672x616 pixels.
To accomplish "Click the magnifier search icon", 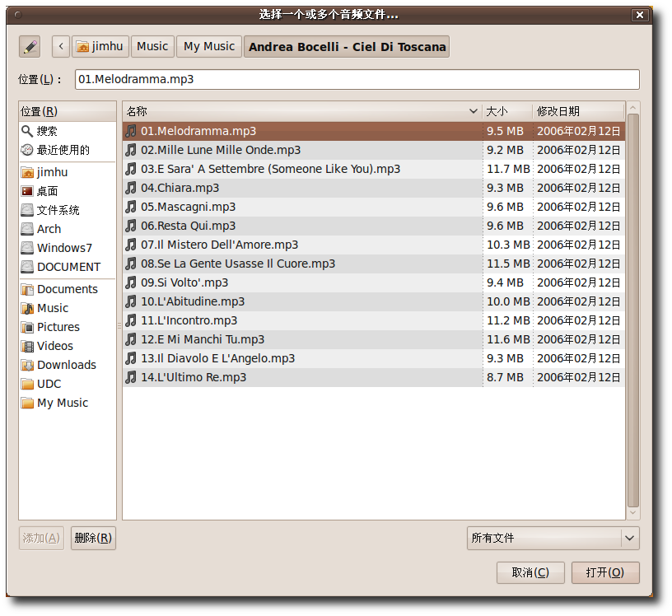I will point(27,131).
